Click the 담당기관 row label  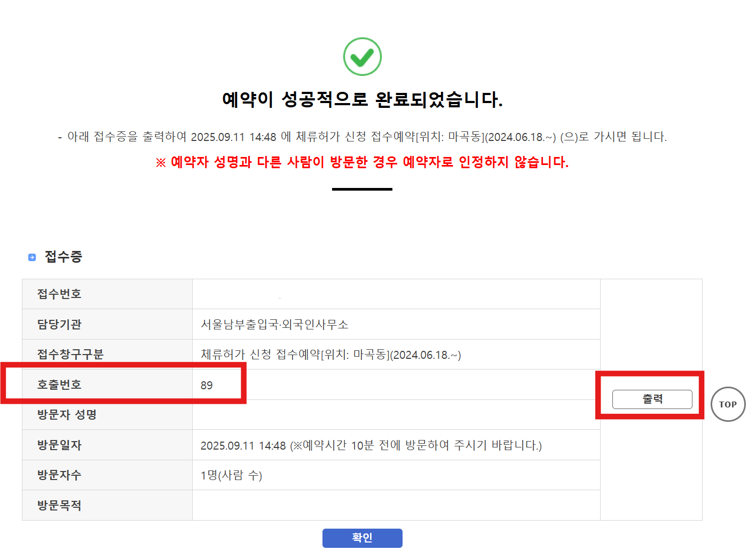[59, 325]
